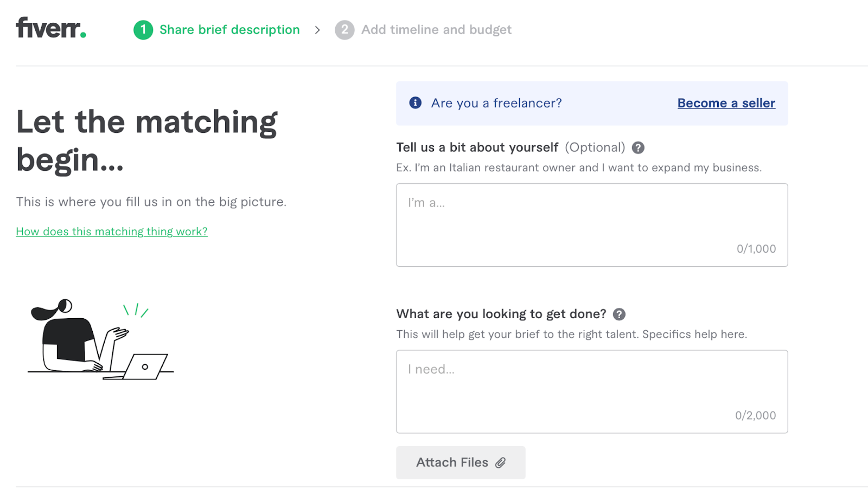Click the green step 1 circle
This screenshot has height=489, width=868.
[x=143, y=30]
